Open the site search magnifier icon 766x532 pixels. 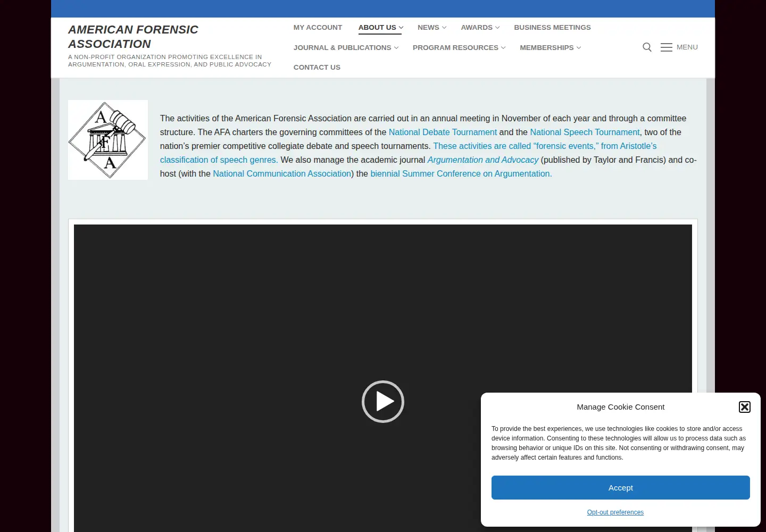(647, 47)
